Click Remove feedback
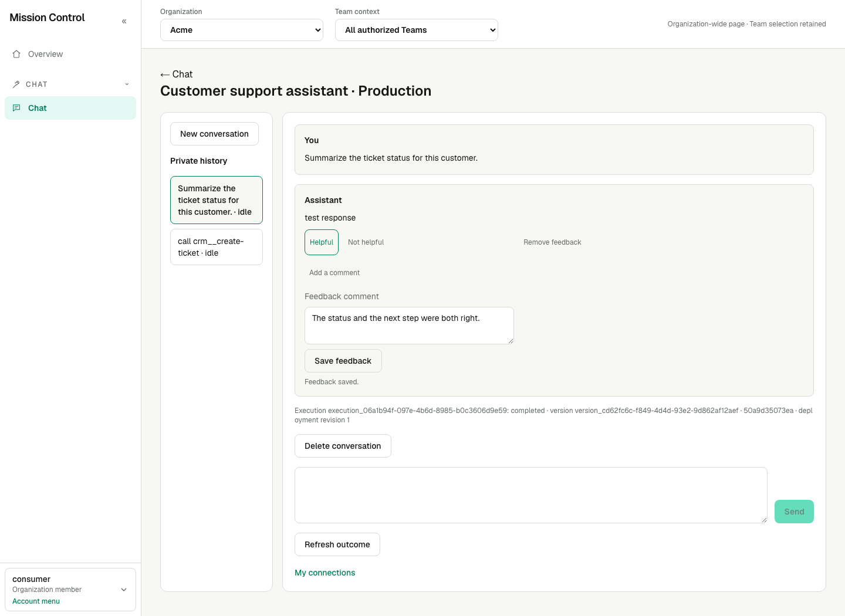The image size is (845, 616). 552,242
